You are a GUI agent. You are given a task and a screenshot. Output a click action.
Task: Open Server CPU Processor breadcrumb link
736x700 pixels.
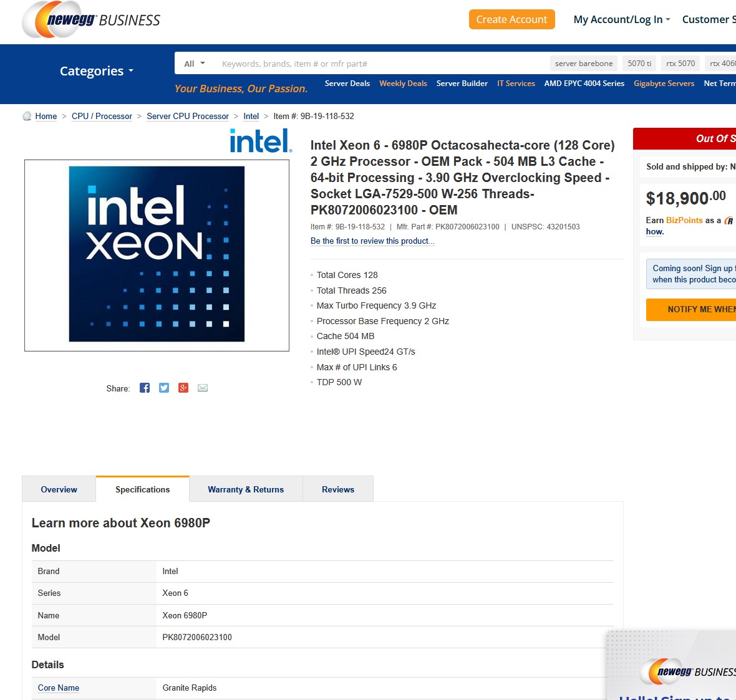(188, 116)
